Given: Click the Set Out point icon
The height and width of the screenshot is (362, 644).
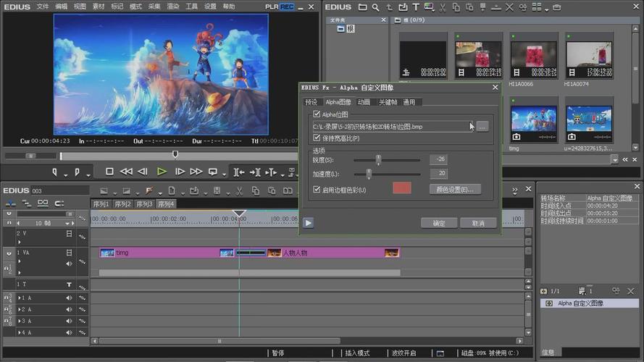Looking at the screenshot, I should tap(77, 172).
